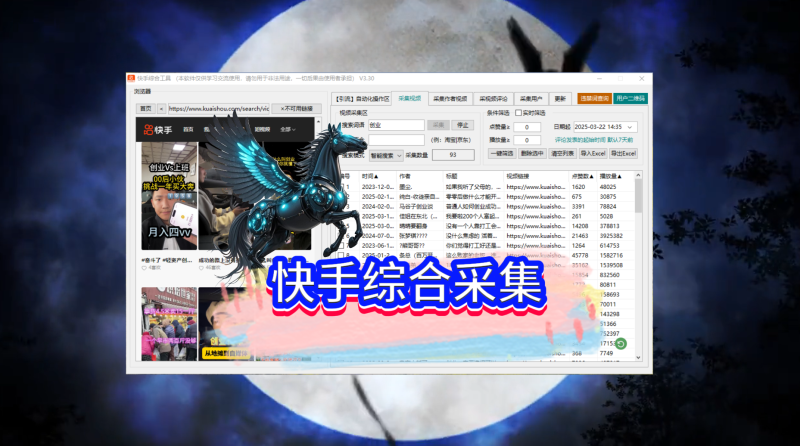The width and height of the screenshot is (800, 446).
Task: Click the 播放量≥ number field
Action: point(527,140)
